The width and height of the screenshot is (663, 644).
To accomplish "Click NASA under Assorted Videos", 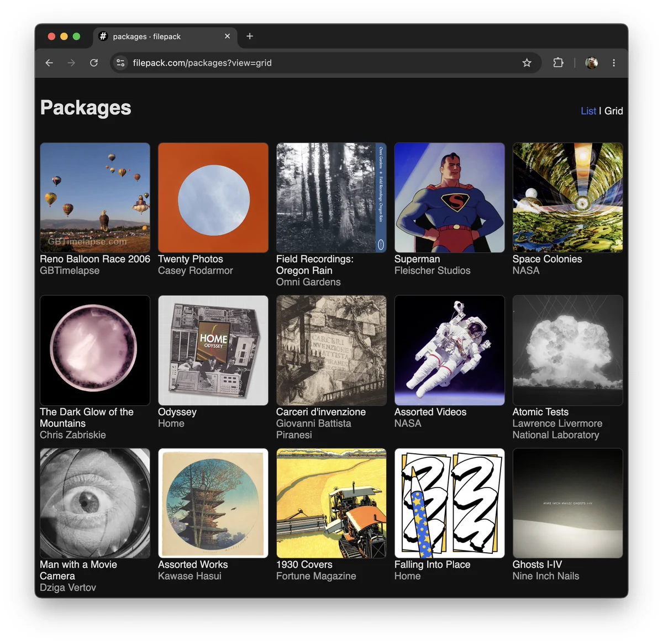I will tap(408, 423).
